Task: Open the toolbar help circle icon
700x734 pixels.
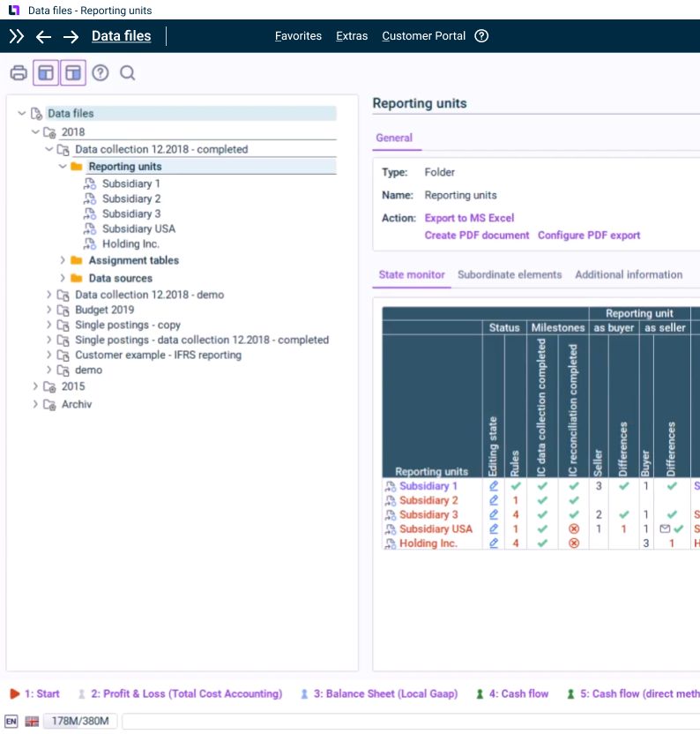Action: pos(101,73)
